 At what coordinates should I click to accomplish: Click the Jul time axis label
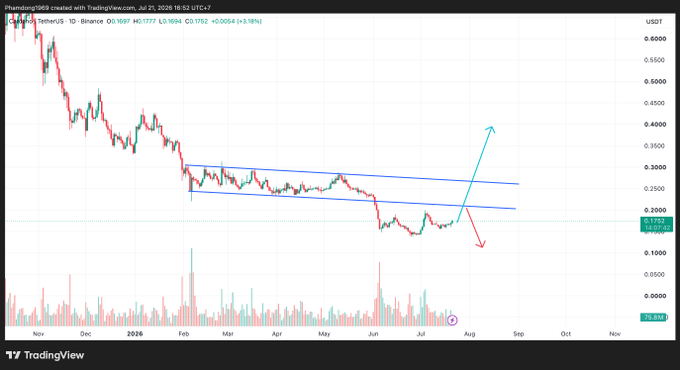click(421, 334)
